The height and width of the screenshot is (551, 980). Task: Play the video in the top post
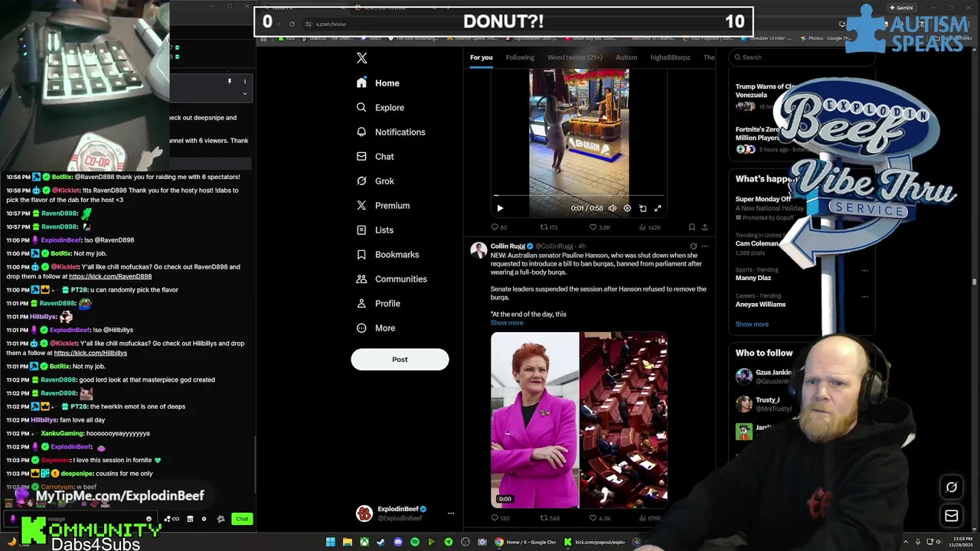click(x=500, y=208)
